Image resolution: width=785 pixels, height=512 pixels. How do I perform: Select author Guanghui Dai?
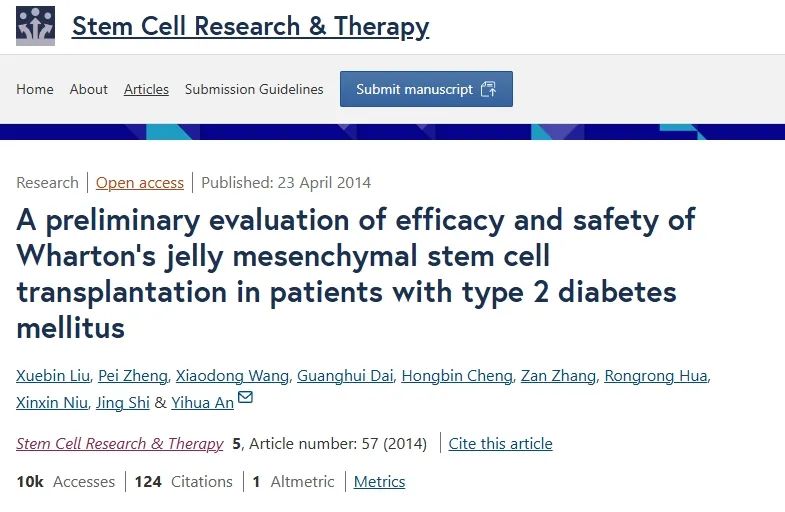coord(345,376)
